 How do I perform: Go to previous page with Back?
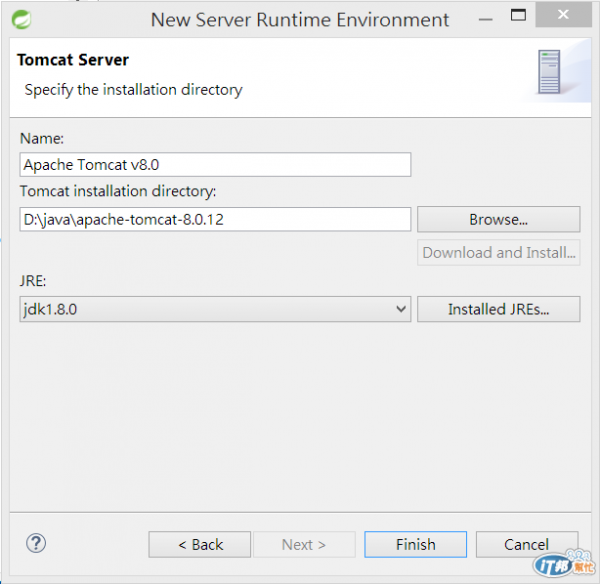(200, 544)
